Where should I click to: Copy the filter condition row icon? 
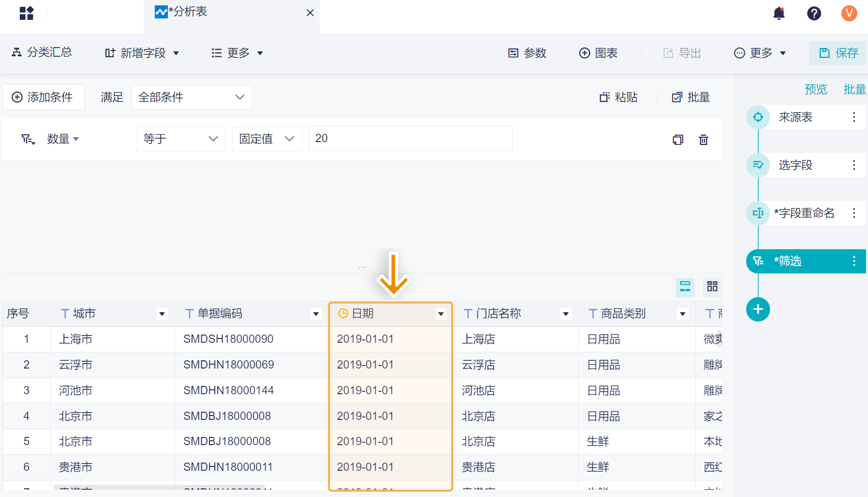678,140
